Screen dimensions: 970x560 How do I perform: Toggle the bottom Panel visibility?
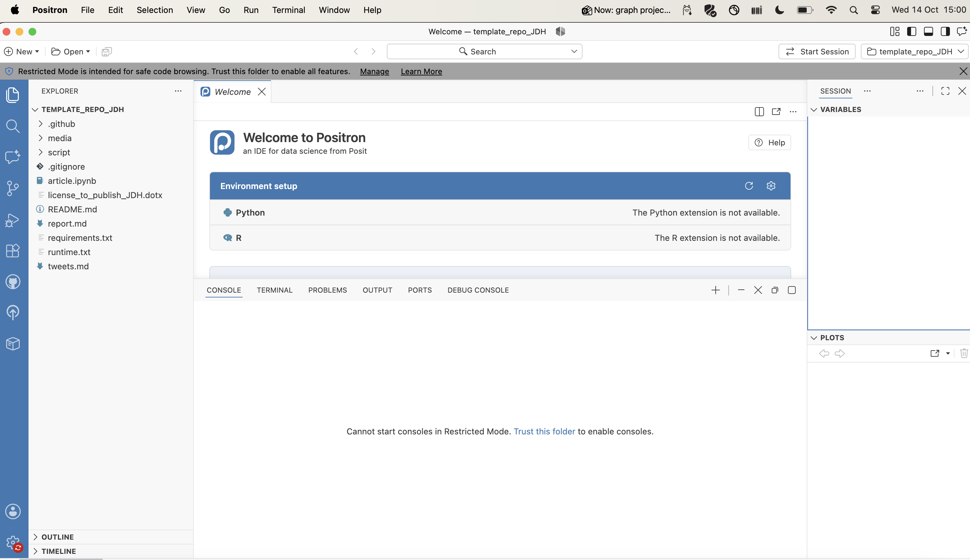coord(928,31)
